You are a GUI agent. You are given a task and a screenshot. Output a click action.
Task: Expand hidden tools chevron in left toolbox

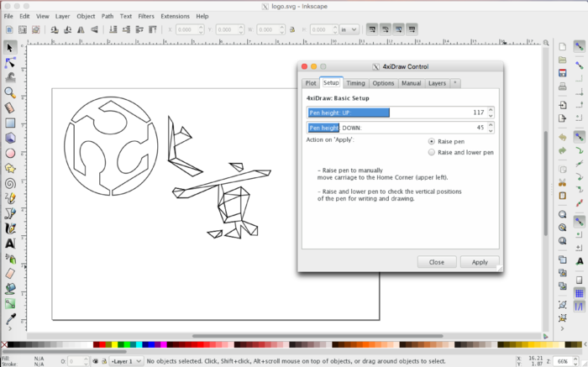10,328
